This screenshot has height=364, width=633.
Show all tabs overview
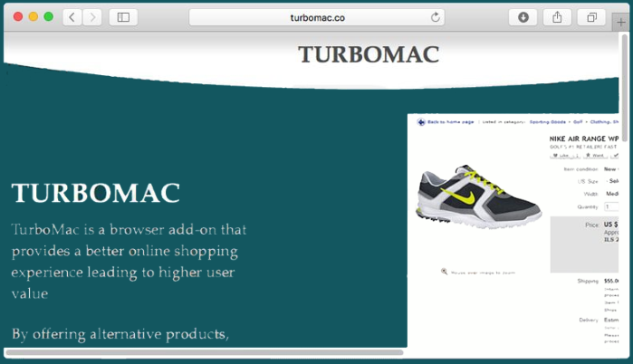pyautogui.click(x=592, y=17)
